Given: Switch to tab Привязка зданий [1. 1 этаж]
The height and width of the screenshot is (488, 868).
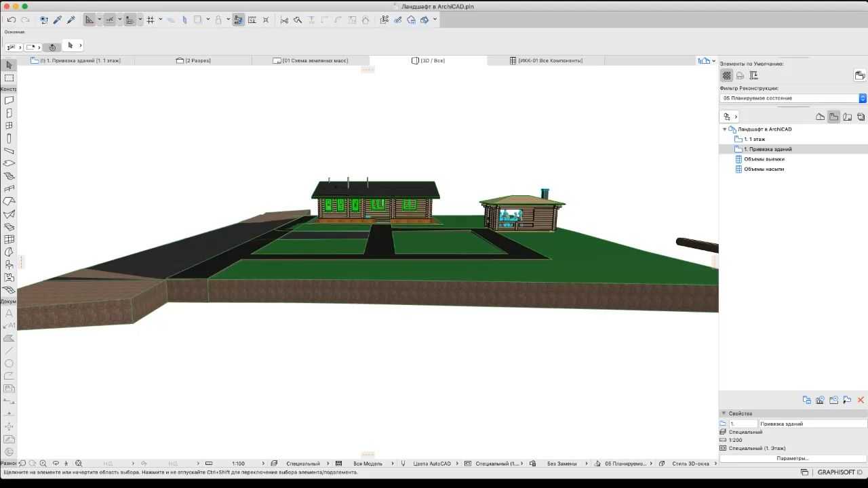Looking at the screenshot, I should [x=76, y=60].
